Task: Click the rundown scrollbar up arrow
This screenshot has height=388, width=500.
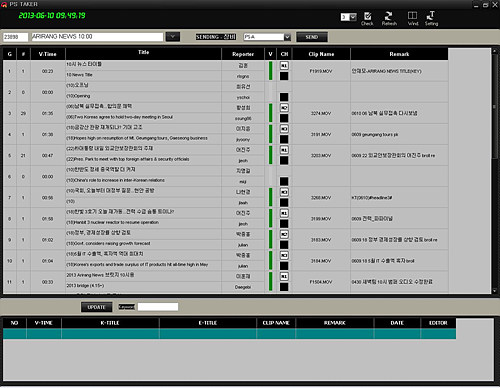Action: pyautogui.click(x=495, y=51)
